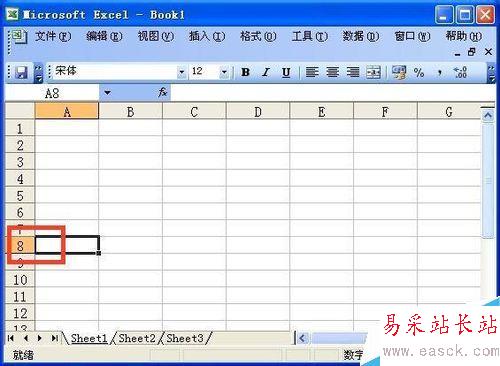500x366 pixels.
Task: Select column B header
Action: 130,111
